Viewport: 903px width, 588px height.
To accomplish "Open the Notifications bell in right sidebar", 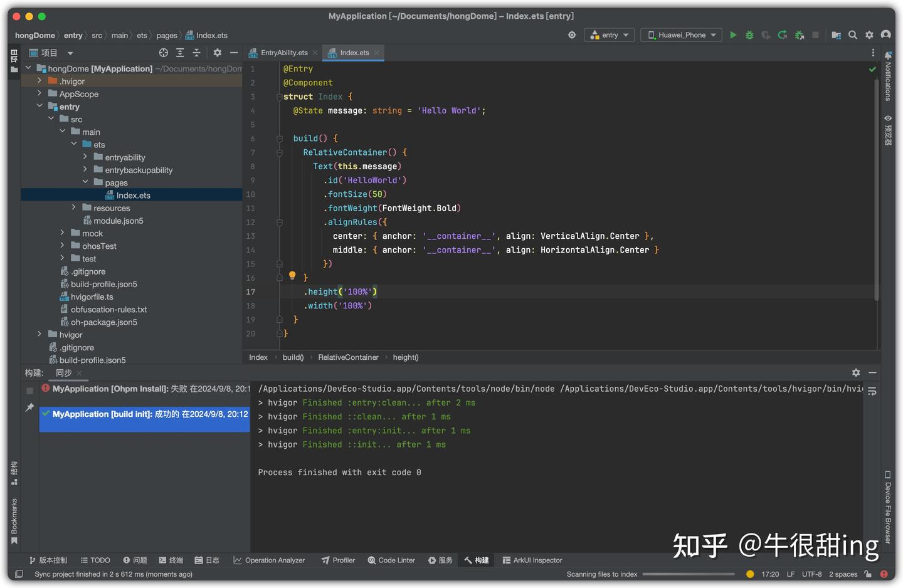I will [x=888, y=56].
